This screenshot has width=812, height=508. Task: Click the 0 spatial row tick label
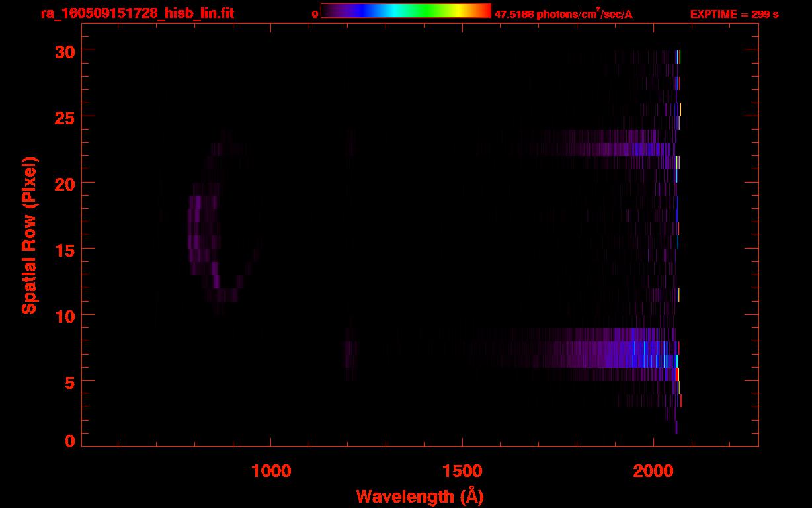pos(69,441)
